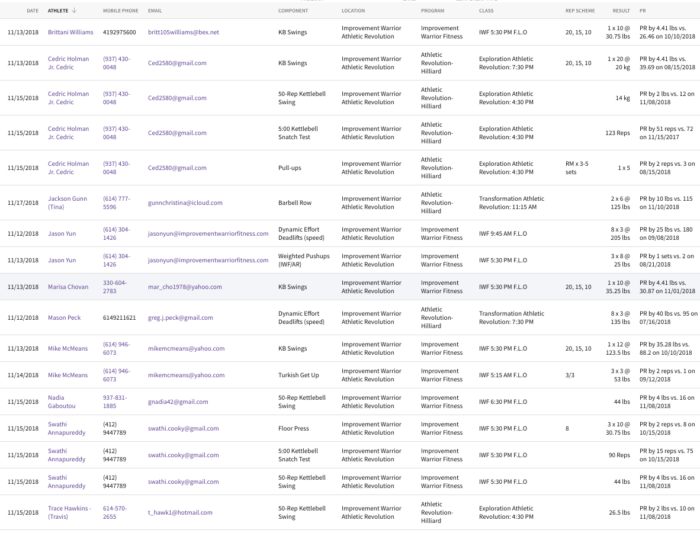Select the '123 Reps' result cell
This screenshot has height=533, width=700.
[x=618, y=133]
